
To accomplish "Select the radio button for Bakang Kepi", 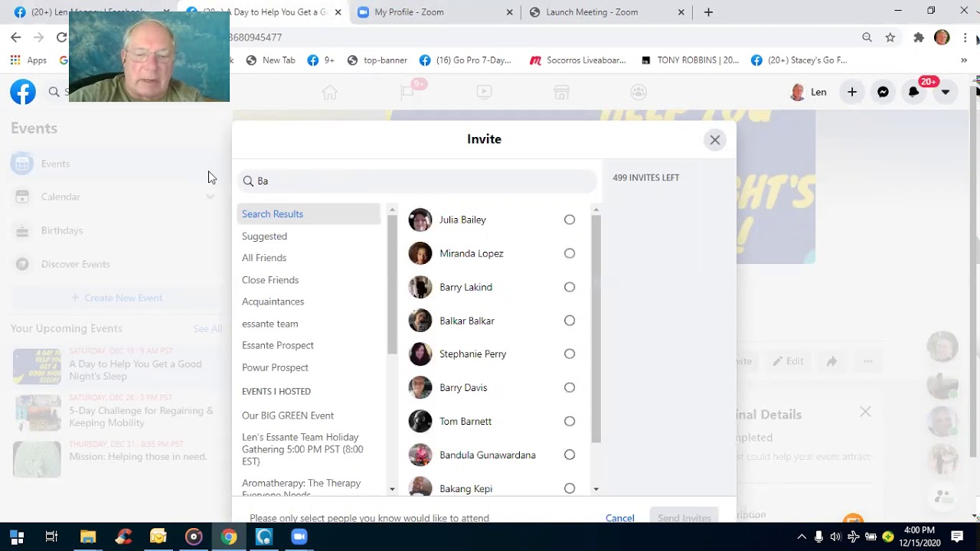I will coord(570,488).
